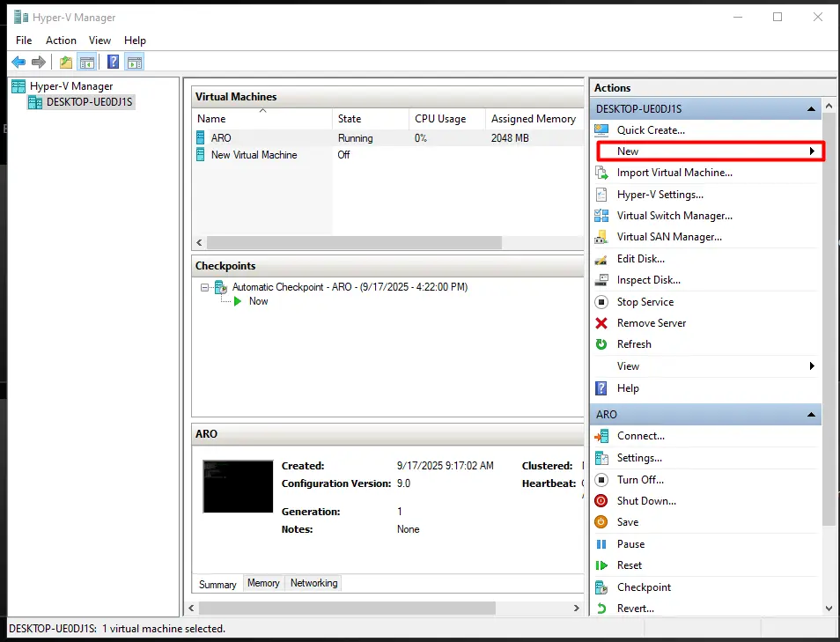Click the red Shut Down icon

[x=601, y=501]
